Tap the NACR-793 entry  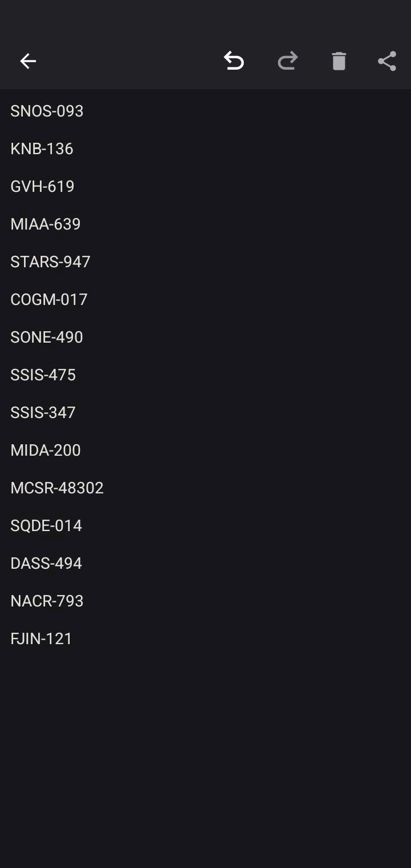[47, 601]
